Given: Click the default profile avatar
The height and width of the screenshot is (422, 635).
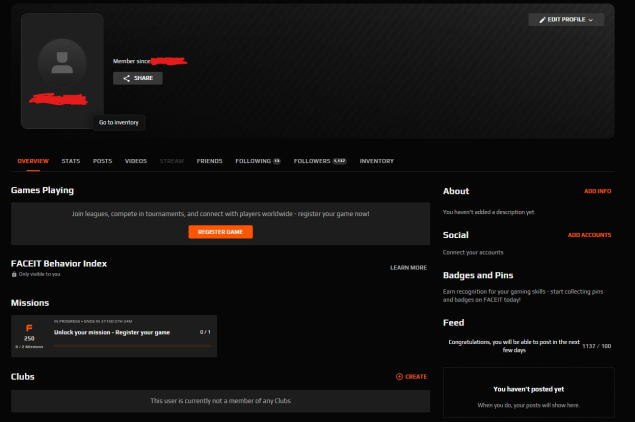Looking at the screenshot, I should [x=62, y=63].
